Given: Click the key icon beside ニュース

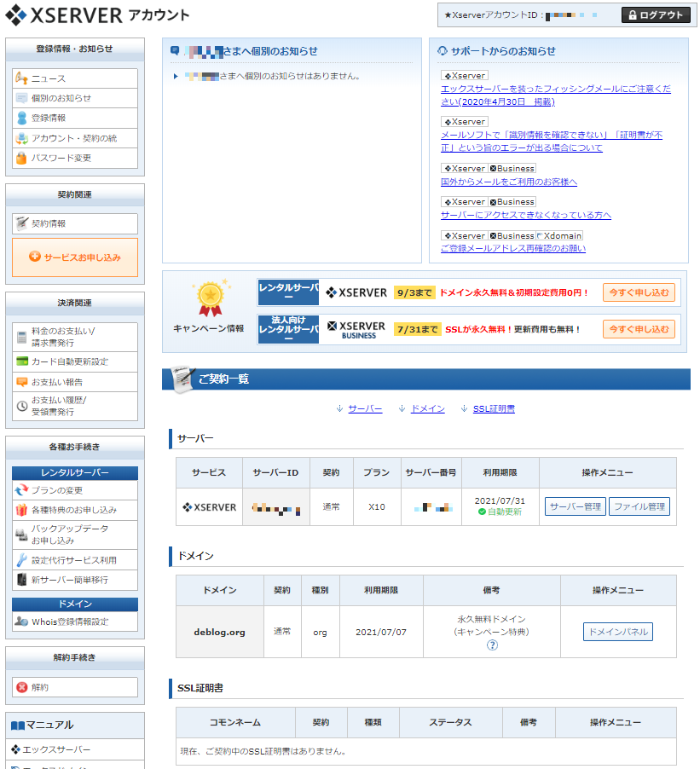Looking at the screenshot, I should (21, 78).
